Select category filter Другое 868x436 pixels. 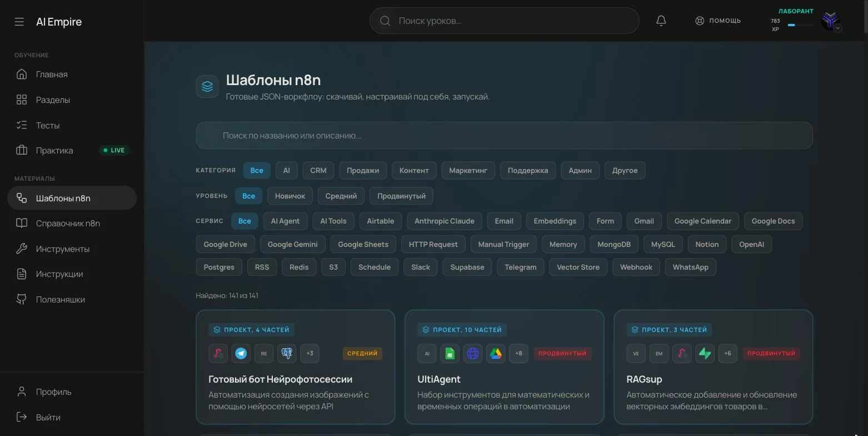[625, 170]
